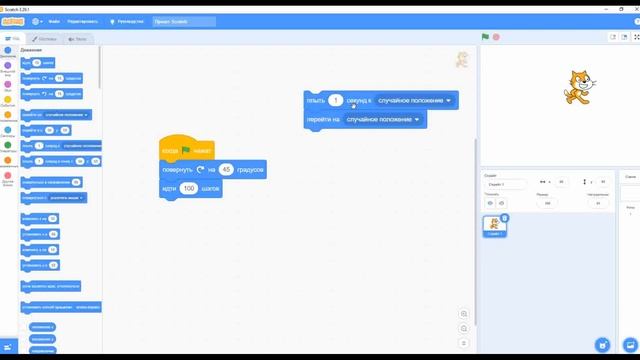Open dropdown in palette 'повернуться к' block
The height and width of the screenshot is (360, 640).
pyautogui.click(x=67, y=198)
